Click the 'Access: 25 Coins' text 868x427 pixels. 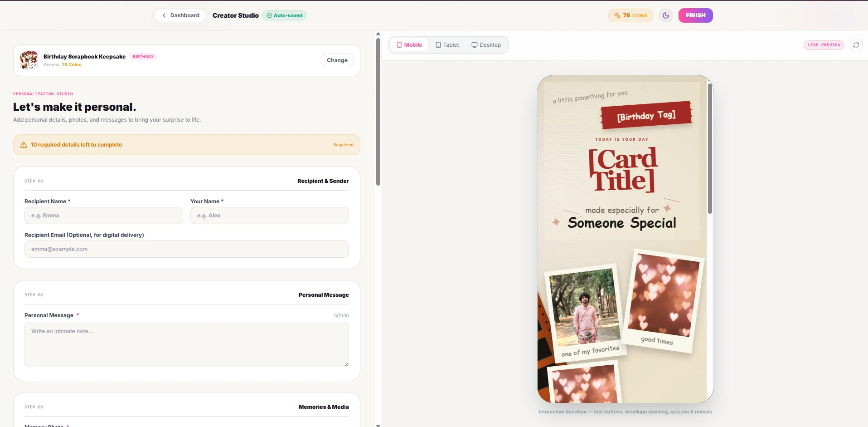[x=63, y=65]
